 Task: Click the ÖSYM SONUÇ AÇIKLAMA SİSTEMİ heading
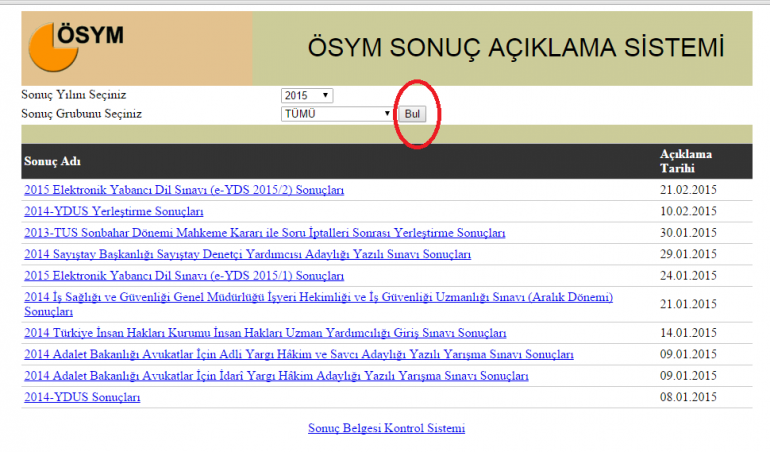[516, 48]
